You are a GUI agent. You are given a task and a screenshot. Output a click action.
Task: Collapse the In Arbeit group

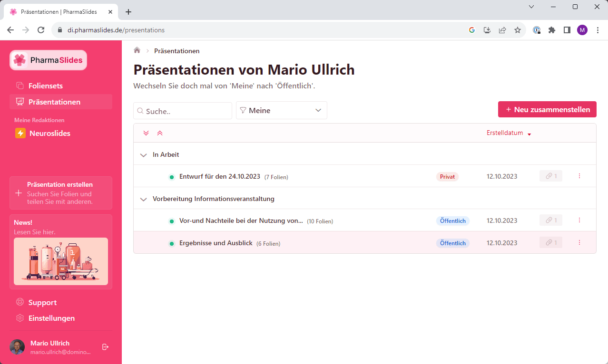(x=144, y=155)
